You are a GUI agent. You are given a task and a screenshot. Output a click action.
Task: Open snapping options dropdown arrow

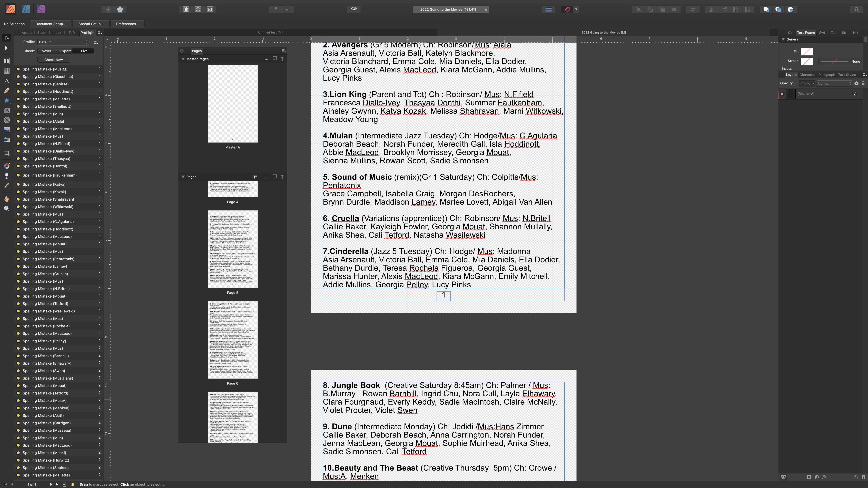pos(576,9)
